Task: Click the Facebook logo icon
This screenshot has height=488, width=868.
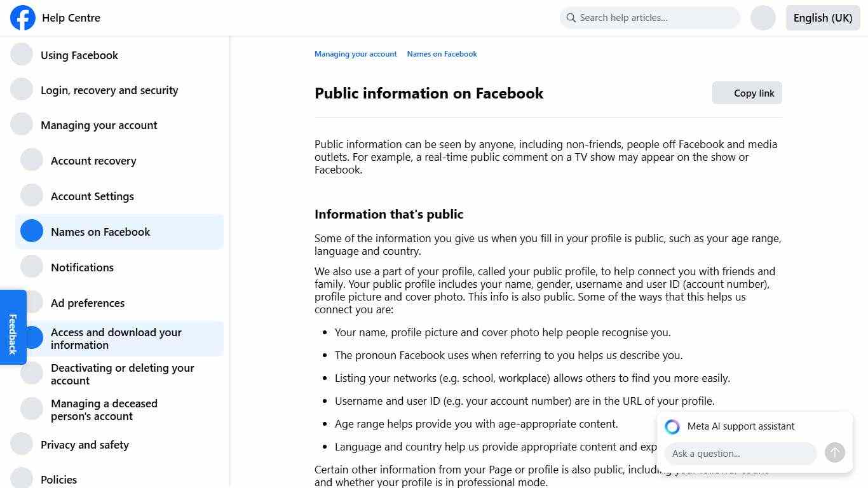Action: coord(22,18)
